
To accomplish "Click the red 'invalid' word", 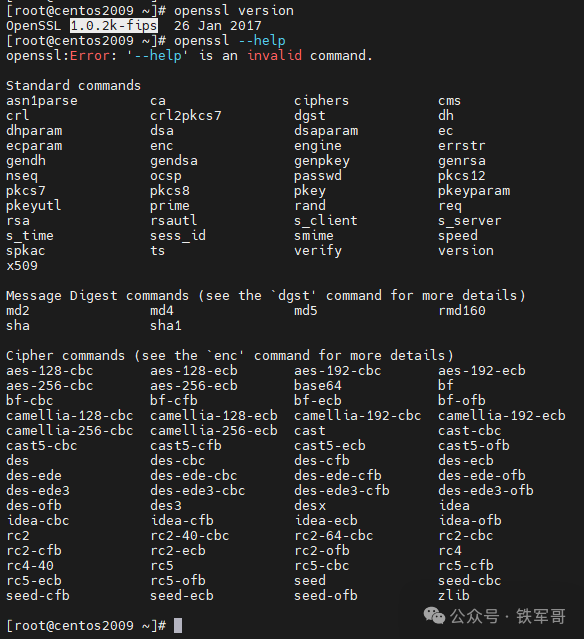I will pos(275,55).
